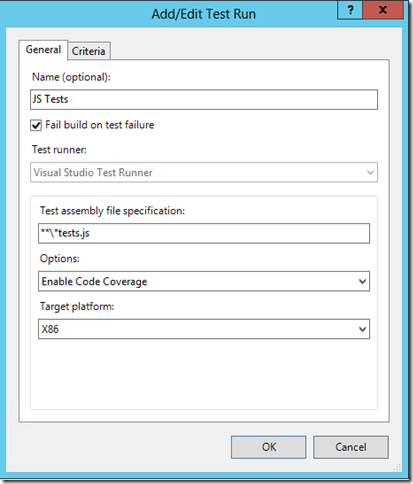
Task: Click the Add/Edit Test Run title bar
Action: tap(203, 14)
